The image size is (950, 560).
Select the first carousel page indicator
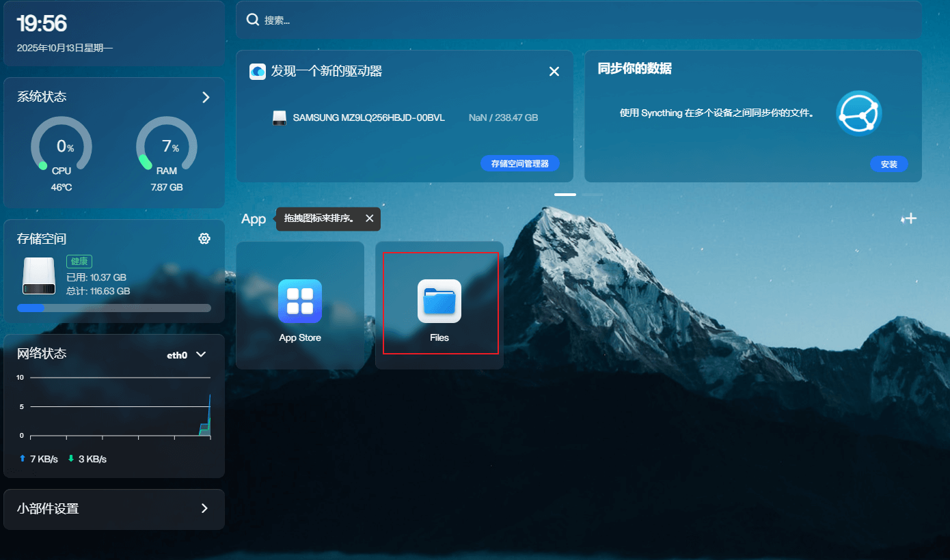point(565,195)
